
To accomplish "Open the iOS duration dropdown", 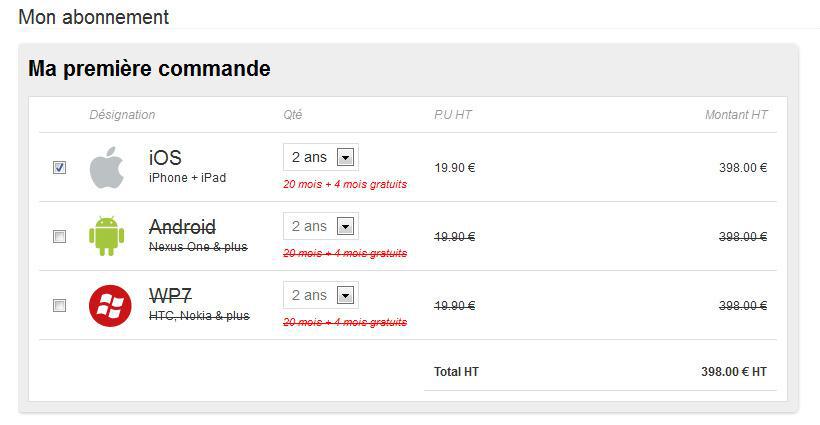I will pyautogui.click(x=345, y=157).
